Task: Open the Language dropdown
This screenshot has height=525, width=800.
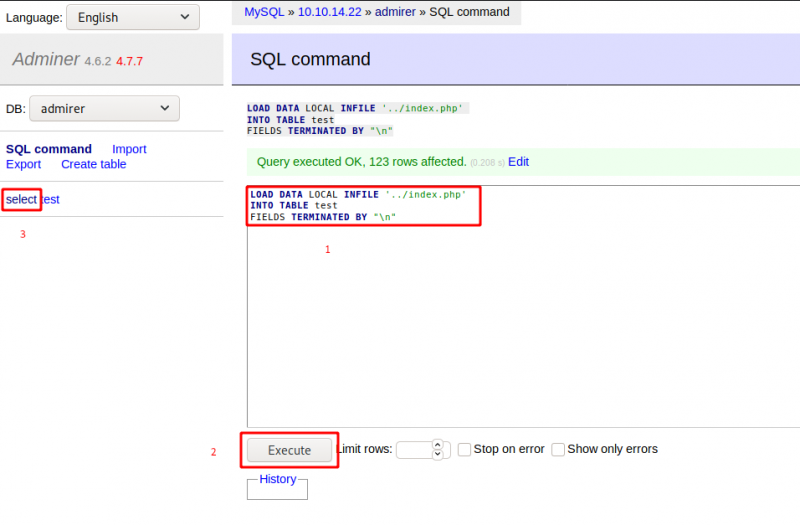Action: click(132, 17)
